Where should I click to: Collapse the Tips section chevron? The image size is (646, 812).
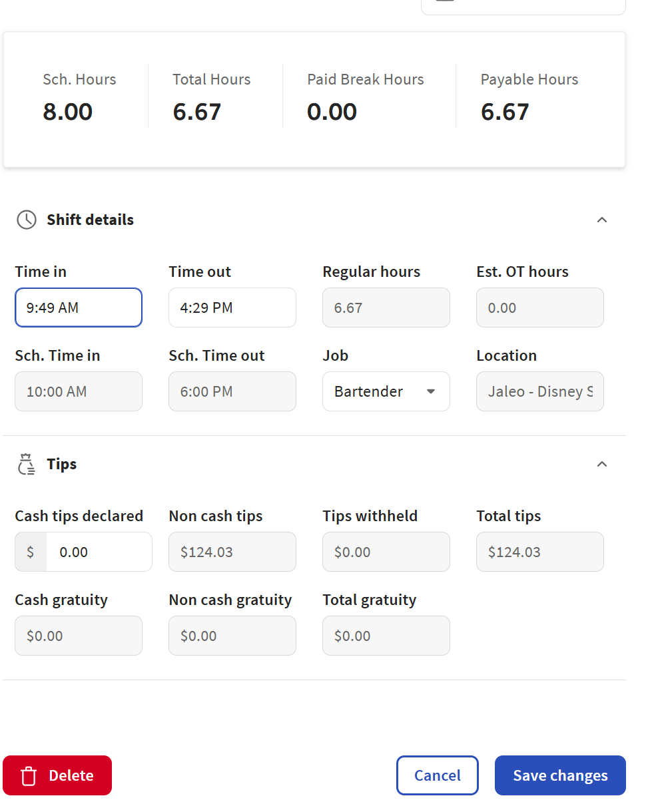pos(602,465)
